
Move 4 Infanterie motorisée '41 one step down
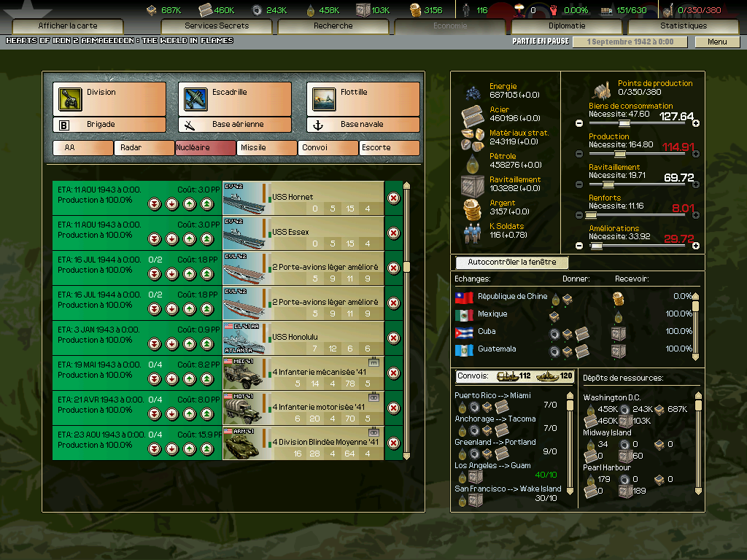click(x=172, y=414)
